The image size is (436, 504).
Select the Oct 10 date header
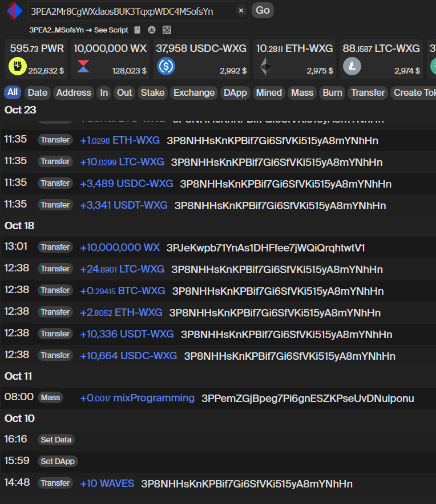19,418
